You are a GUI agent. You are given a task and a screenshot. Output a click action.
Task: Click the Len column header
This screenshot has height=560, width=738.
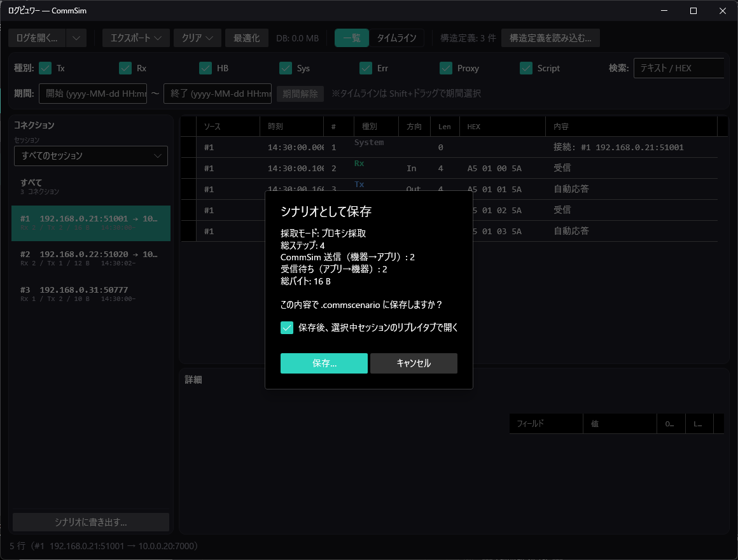[x=445, y=127]
